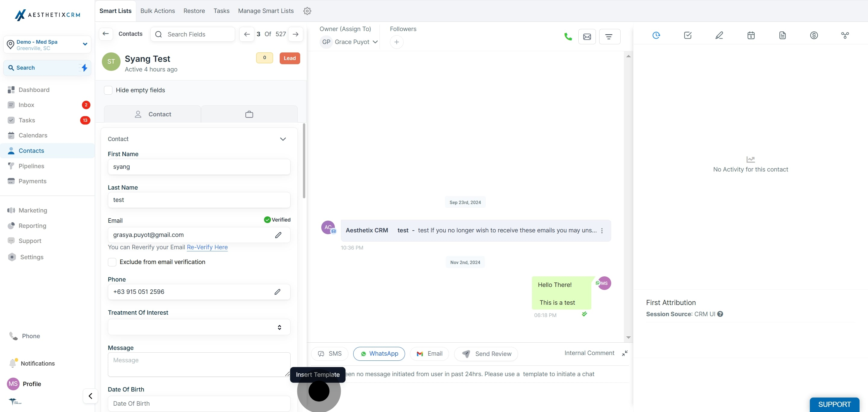The height and width of the screenshot is (412, 868).
Task: Click the blue SUPPORT button
Action: pyautogui.click(x=834, y=404)
